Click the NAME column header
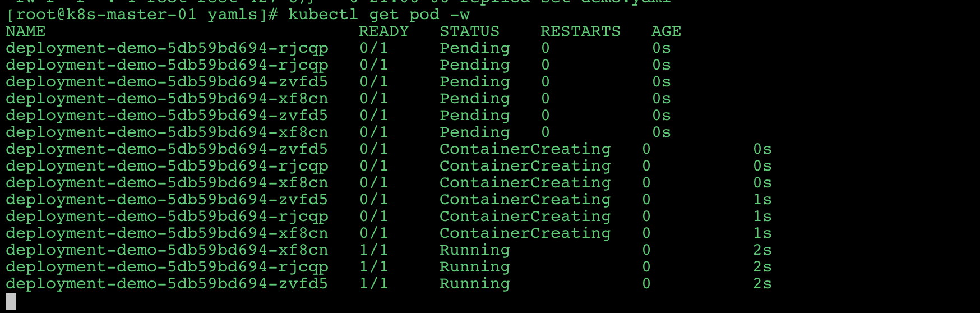The width and height of the screenshot is (980, 313). pos(26,31)
